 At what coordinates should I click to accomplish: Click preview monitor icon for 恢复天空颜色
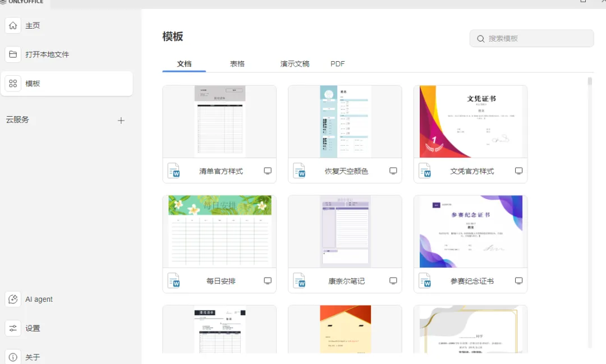point(393,171)
